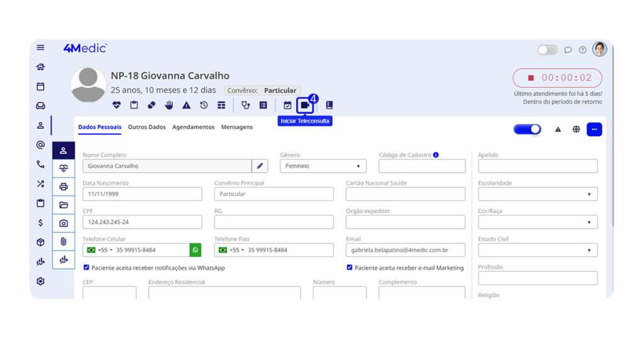644x338 pixels.
Task: Open the camera icon in the patient side panel
Action: [64, 223]
